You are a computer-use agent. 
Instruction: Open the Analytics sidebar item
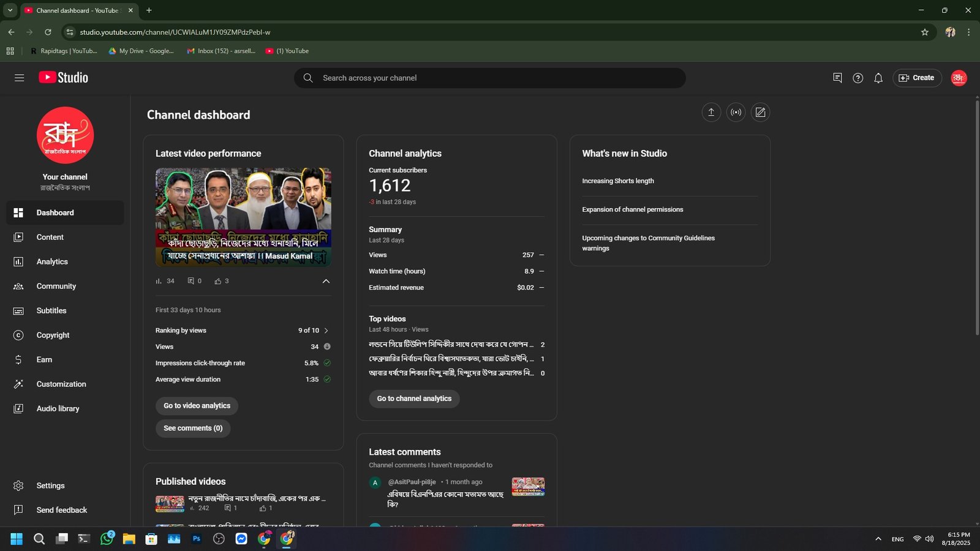(x=52, y=261)
